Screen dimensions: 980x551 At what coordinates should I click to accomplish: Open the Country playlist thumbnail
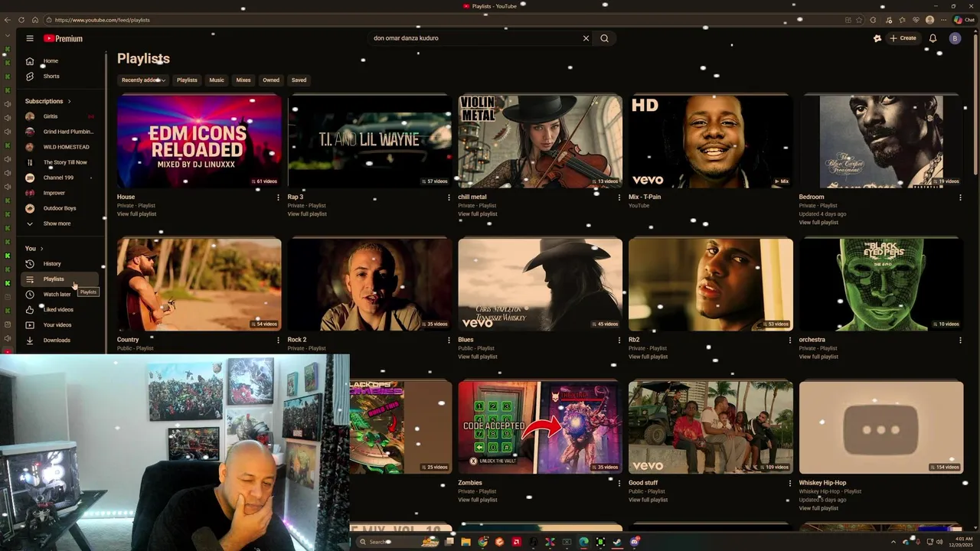[199, 284]
